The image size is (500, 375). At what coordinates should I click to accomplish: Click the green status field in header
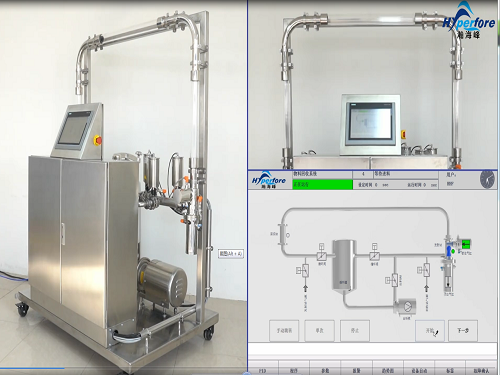[x=322, y=184]
